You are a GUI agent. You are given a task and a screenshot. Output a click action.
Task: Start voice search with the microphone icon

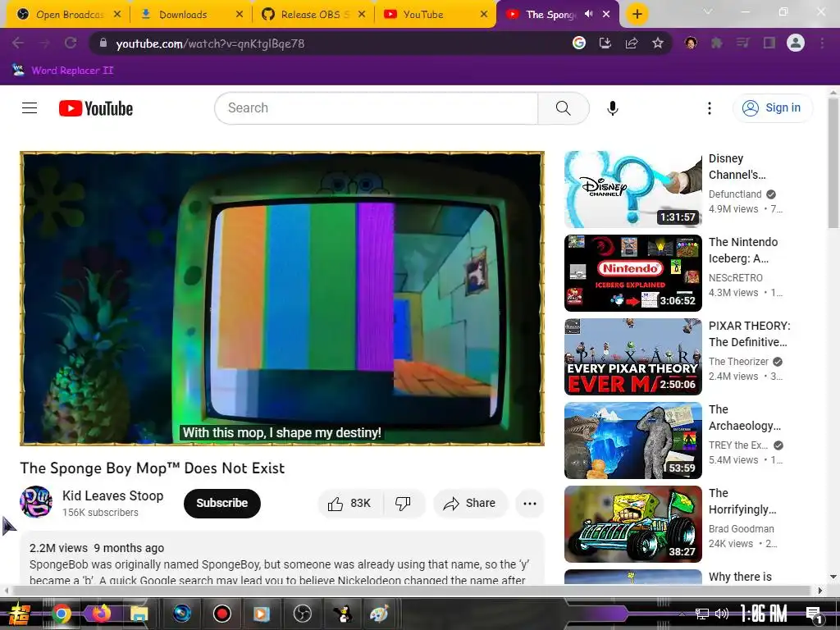pos(612,108)
